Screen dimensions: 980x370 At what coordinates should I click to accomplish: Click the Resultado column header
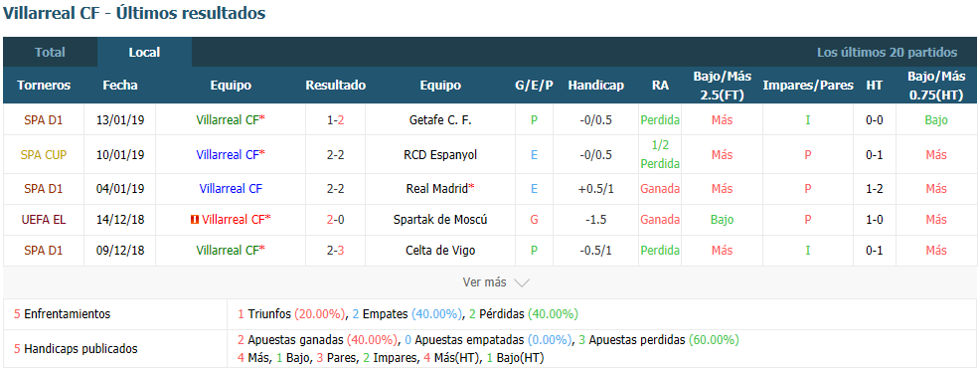coord(336,86)
